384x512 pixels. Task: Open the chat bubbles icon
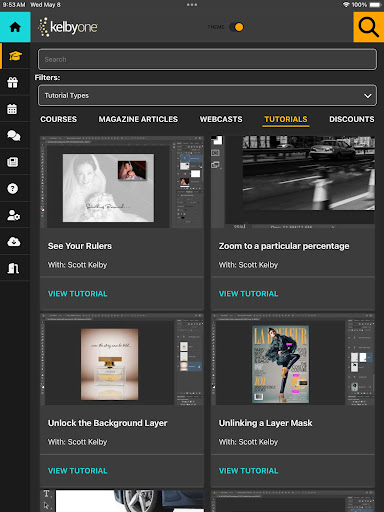click(x=14, y=135)
